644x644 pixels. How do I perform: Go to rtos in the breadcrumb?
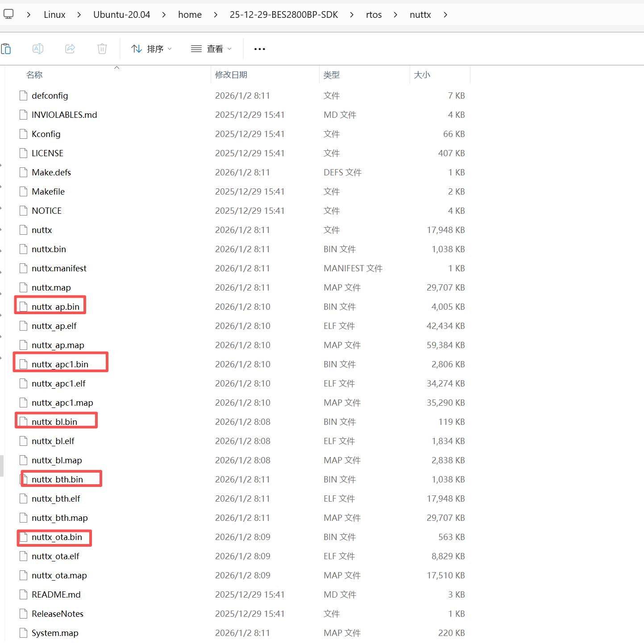click(x=374, y=15)
